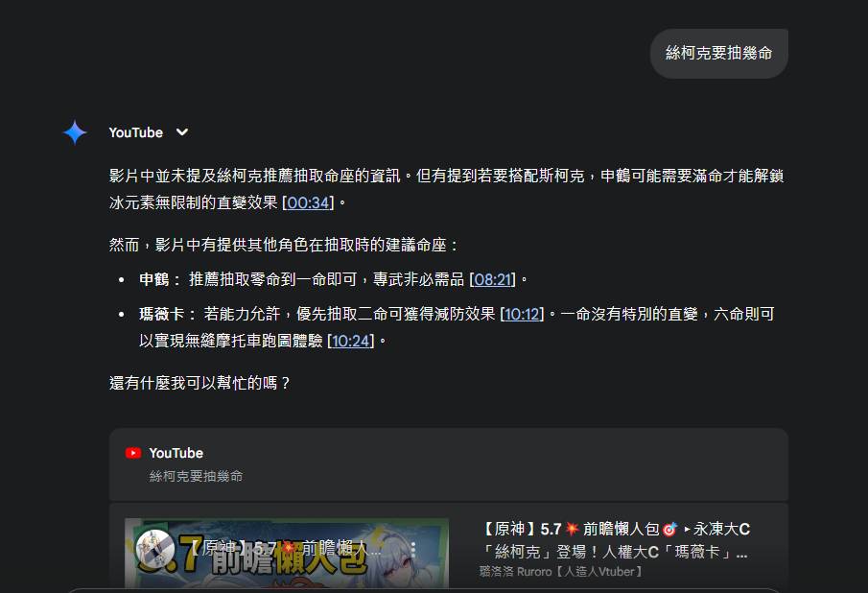Select the search query text in the YouTube card
The image size is (868, 593).
pyautogui.click(x=196, y=476)
